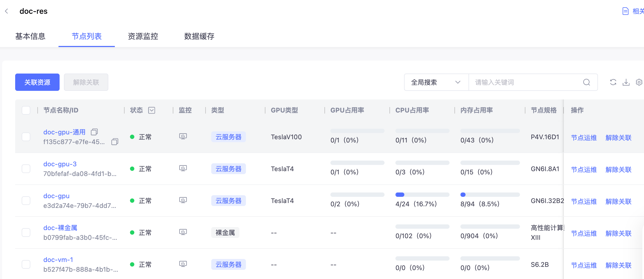Click 节点运维 for doc-裸金属
Viewport: 644px width, 279px height.
click(x=584, y=233)
